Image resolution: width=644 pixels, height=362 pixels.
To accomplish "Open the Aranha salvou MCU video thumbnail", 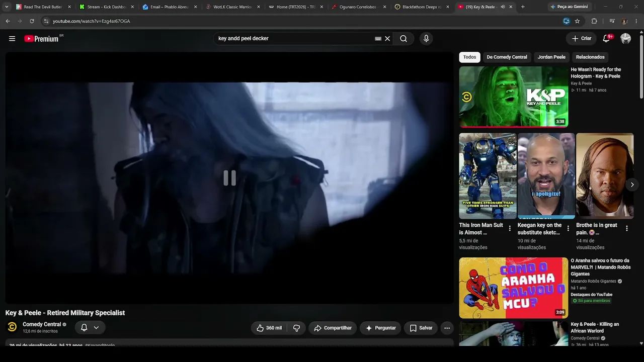I will (x=513, y=288).
